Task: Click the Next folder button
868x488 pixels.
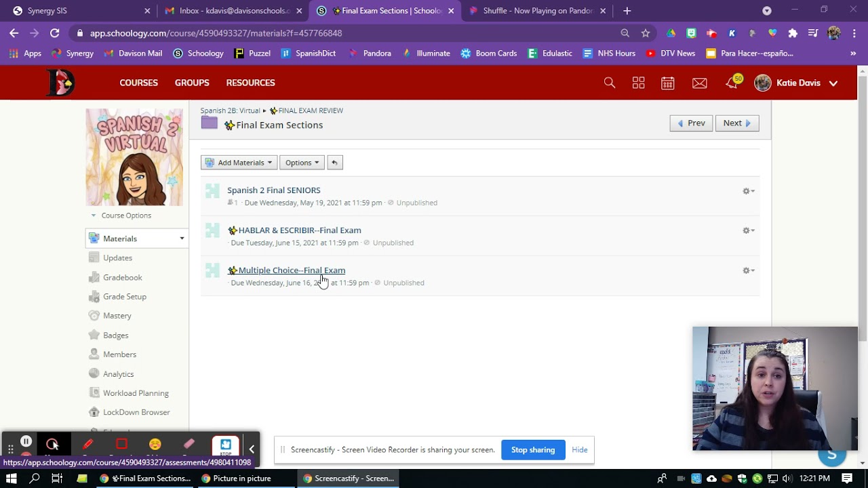Action: (737, 123)
